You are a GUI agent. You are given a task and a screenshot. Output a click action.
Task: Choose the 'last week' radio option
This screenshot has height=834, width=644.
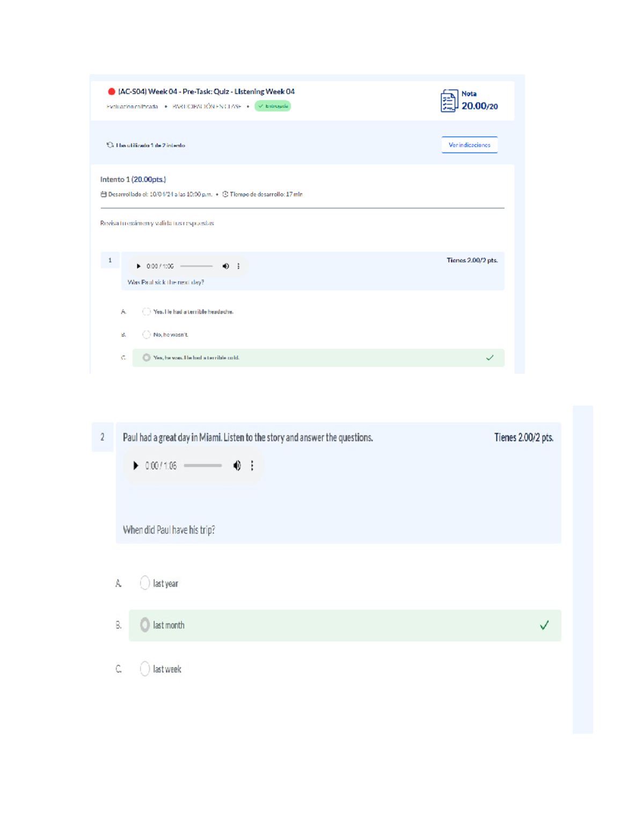point(145,669)
